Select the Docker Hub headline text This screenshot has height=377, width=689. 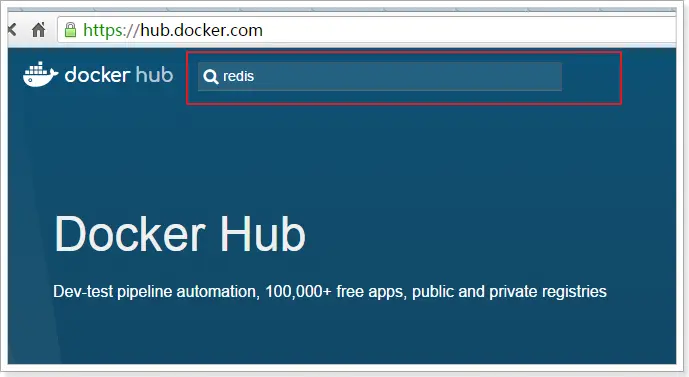click(x=180, y=233)
